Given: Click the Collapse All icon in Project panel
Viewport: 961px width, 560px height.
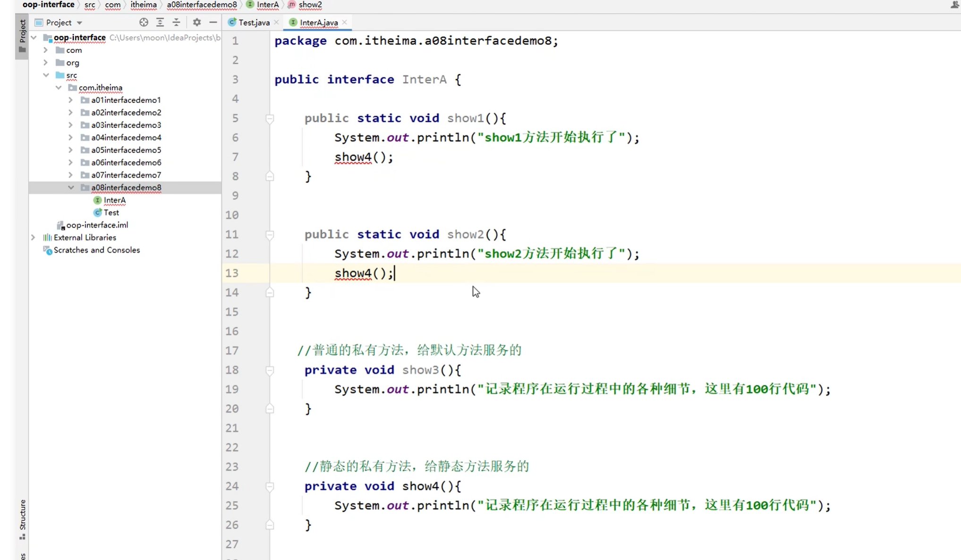Looking at the screenshot, I should pyautogui.click(x=176, y=22).
